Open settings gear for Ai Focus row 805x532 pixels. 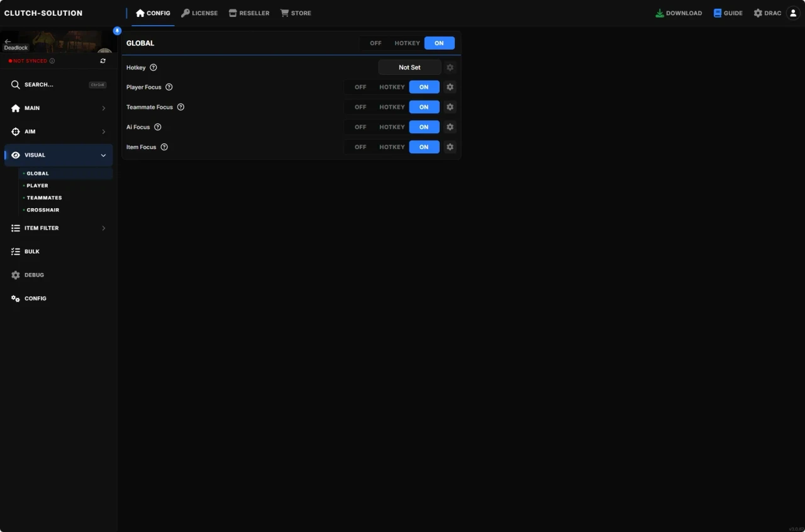pos(450,127)
